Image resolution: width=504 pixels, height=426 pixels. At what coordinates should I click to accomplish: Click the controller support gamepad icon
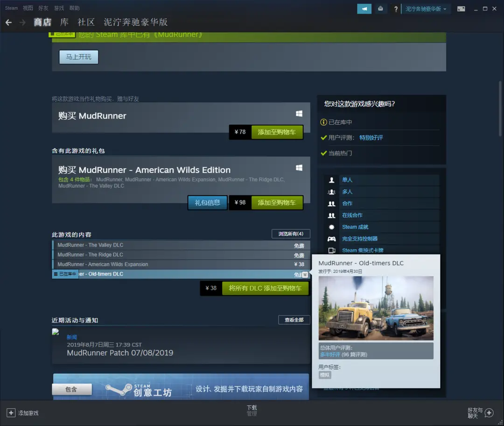click(331, 239)
